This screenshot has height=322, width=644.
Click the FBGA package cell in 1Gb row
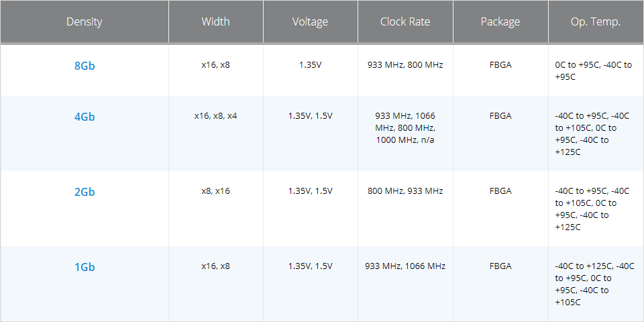tap(500, 266)
